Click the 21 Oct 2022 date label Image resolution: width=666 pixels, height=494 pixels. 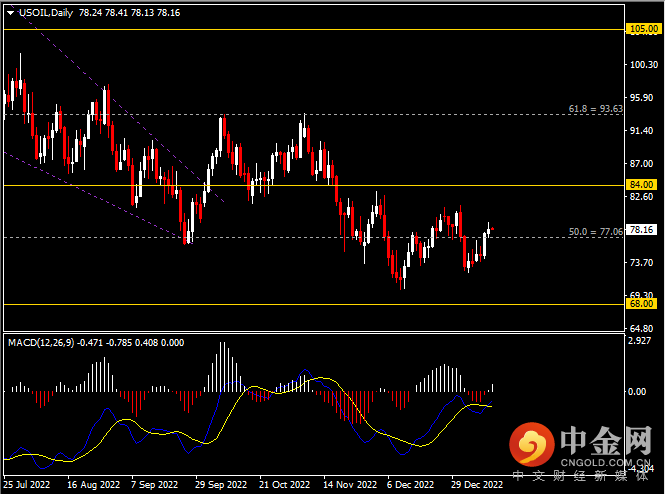pyautogui.click(x=283, y=484)
